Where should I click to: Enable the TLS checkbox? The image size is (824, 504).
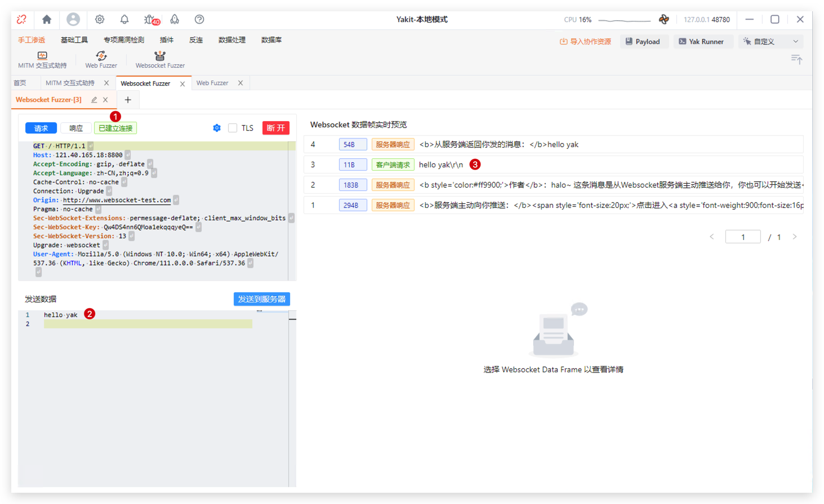[x=233, y=128]
